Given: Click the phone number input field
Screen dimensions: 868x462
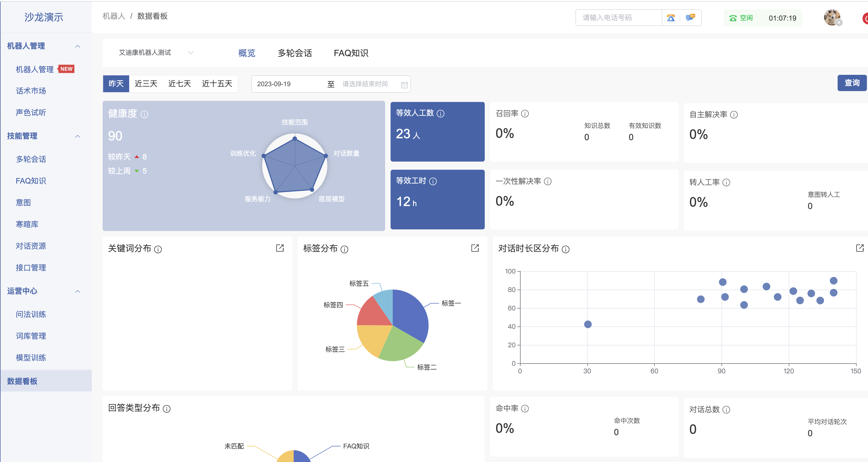Looking at the screenshot, I should pyautogui.click(x=619, y=18).
